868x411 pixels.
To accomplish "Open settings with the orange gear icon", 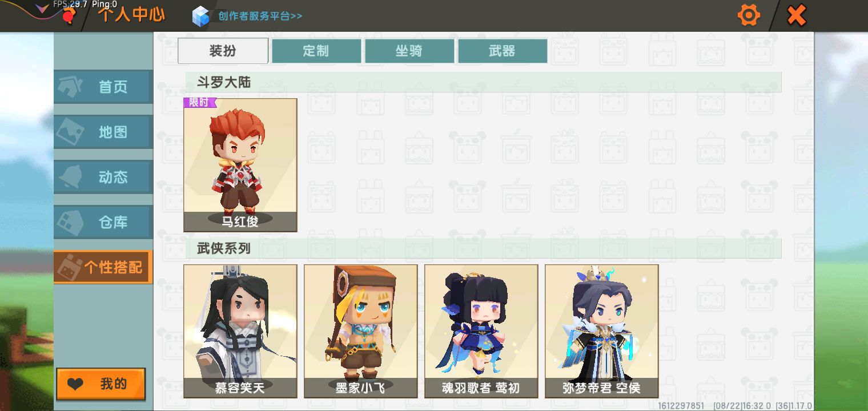I will [749, 15].
